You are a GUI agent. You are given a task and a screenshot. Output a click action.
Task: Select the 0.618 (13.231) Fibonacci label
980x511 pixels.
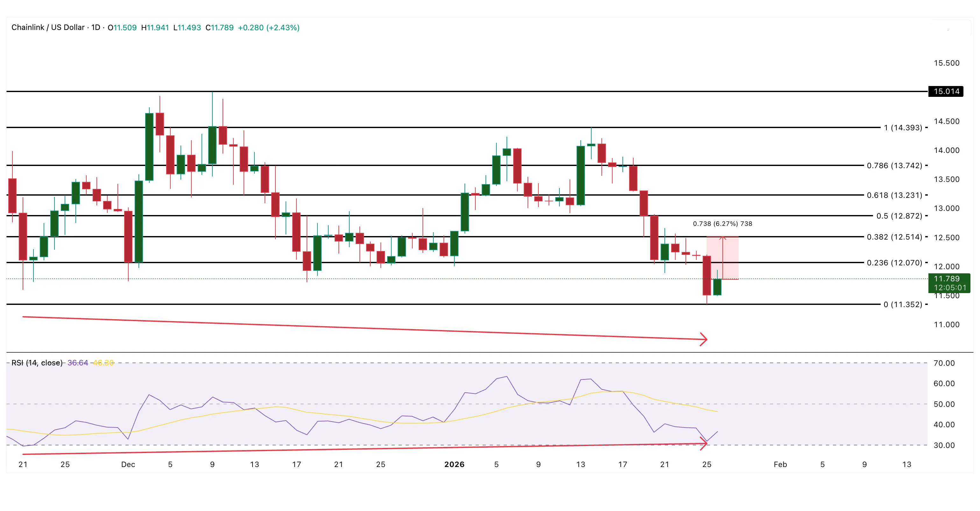tap(894, 195)
